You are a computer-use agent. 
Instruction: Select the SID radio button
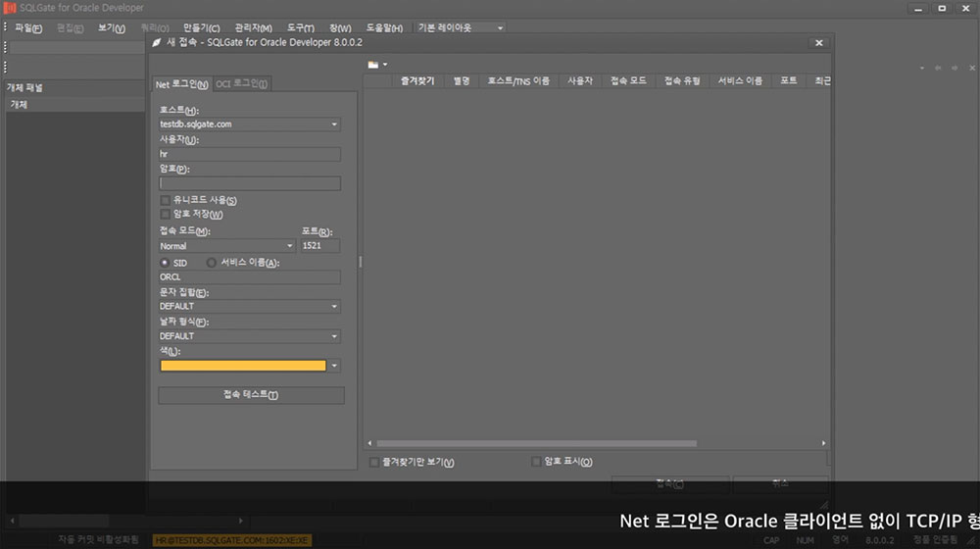coord(165,263)
